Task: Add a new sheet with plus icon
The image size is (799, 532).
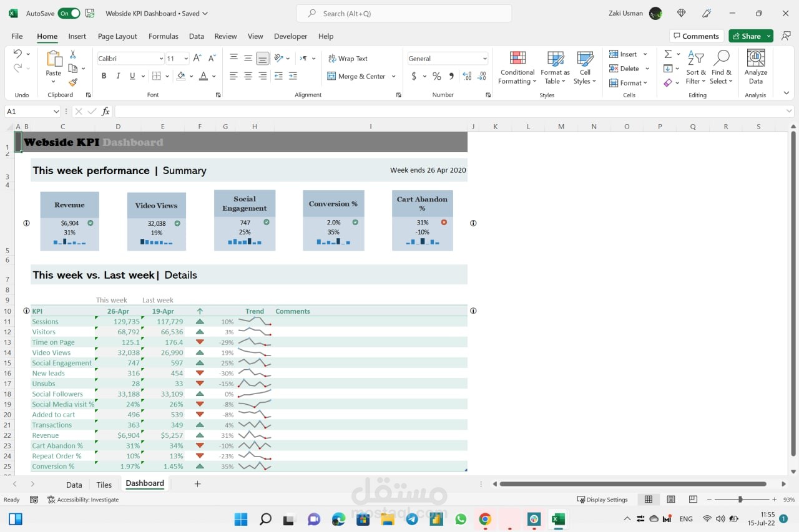Action: click(x=197, y=484)
